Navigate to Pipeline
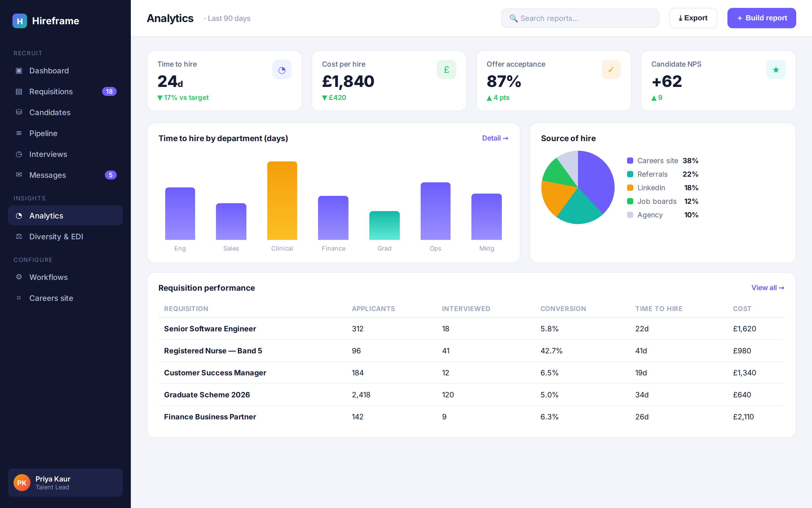The image size is (812, 508). [x=65, y=133]
